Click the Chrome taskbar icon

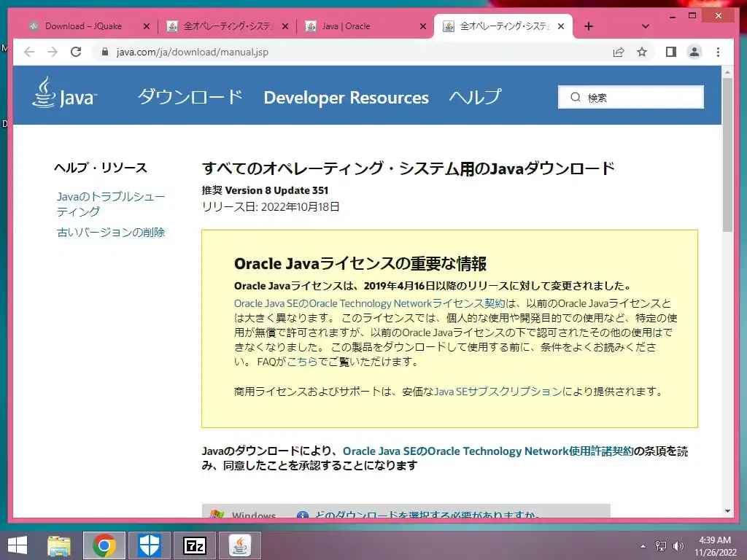(x=104, y=545)
